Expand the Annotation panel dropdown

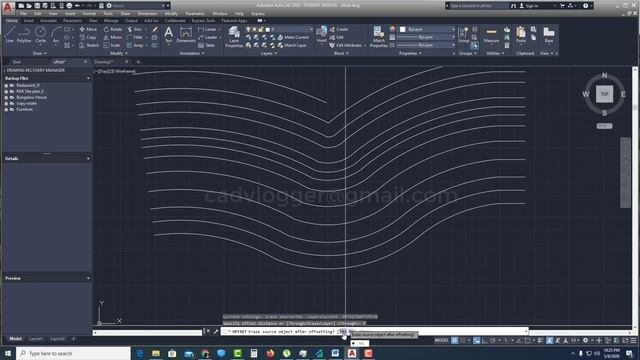tap(192, 53)
